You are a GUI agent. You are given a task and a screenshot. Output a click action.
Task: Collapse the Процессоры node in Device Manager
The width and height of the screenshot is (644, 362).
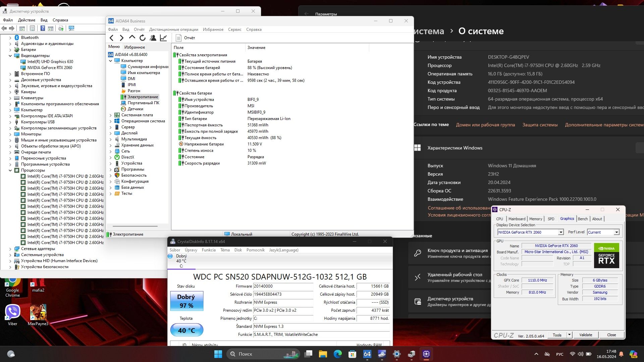pos(10,170)
